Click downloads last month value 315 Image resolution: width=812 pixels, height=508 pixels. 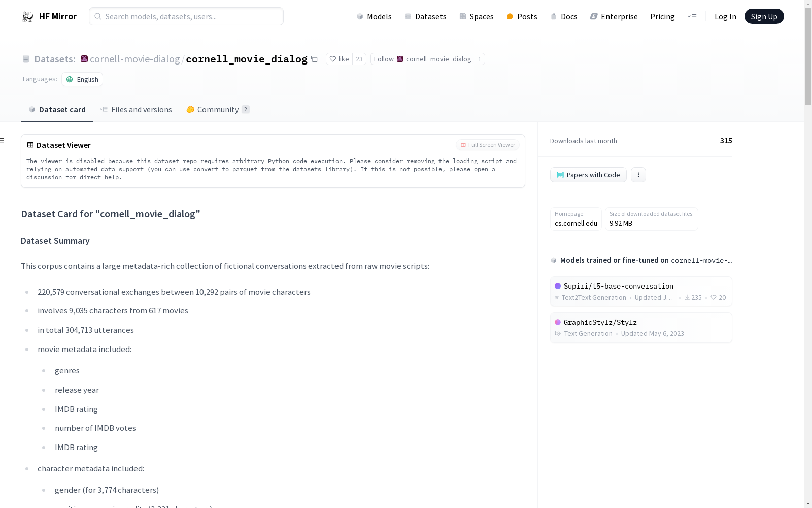tap(726, 141)
